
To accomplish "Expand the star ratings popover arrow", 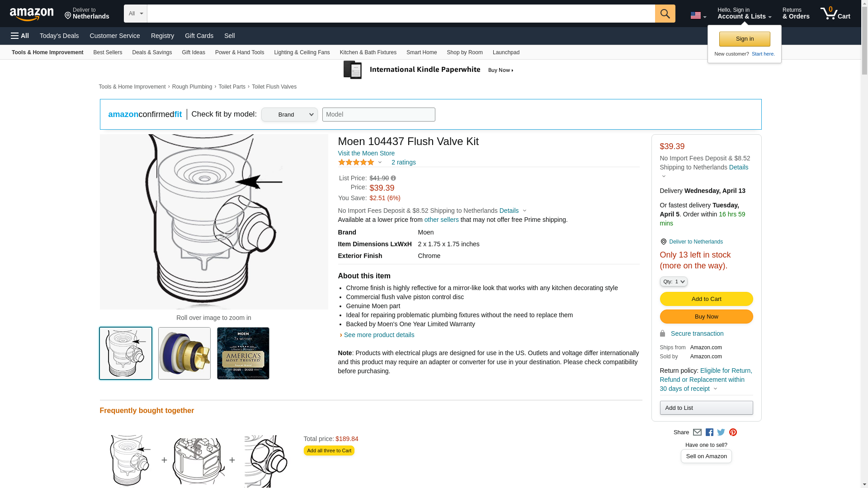I will [380, 163].
